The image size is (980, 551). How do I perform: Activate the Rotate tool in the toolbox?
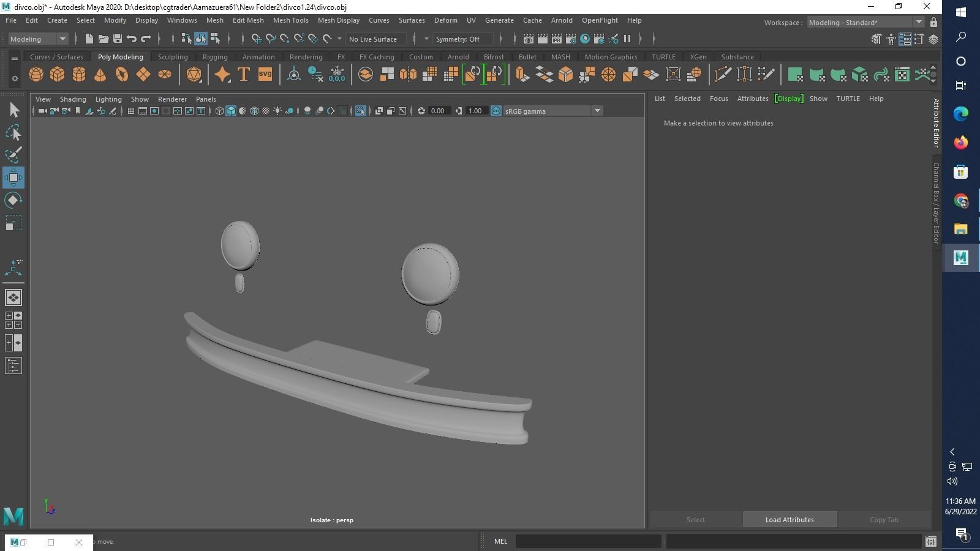pos(13,200)
